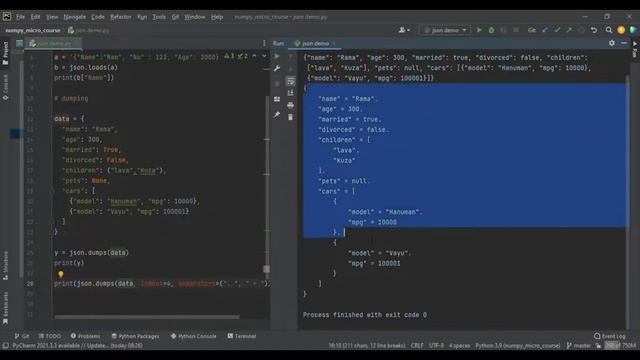Click the orange updates avatar icon

(621, 30)
